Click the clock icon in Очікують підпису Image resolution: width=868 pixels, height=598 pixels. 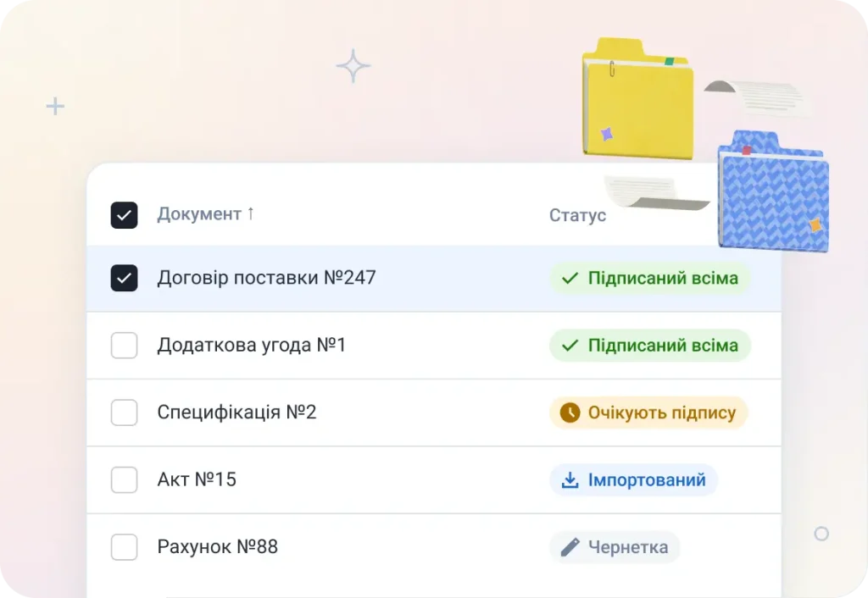570,413
